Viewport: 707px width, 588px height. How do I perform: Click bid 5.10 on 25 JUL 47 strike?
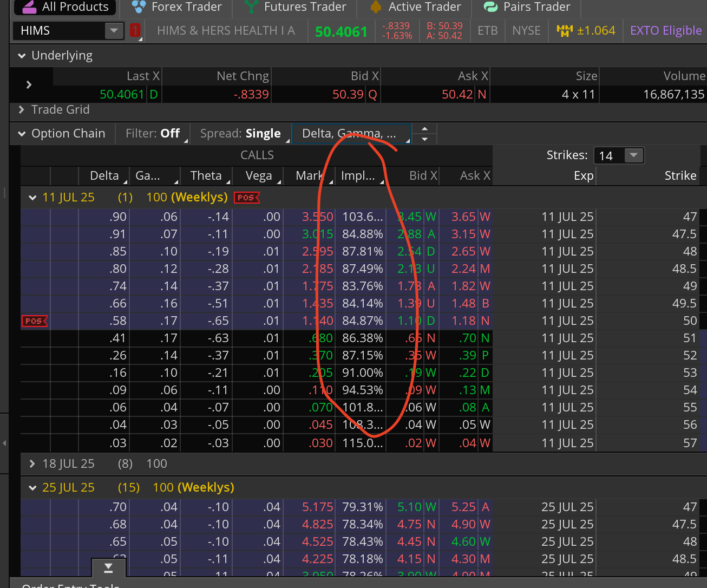(x=409, y=507)
